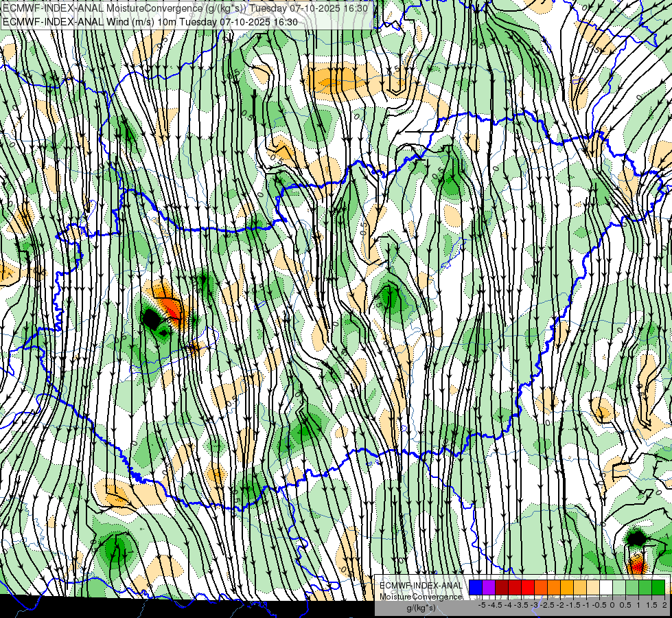Click the MoistureConvergence title line at top

pyautogui.click(x=185, y=8)
